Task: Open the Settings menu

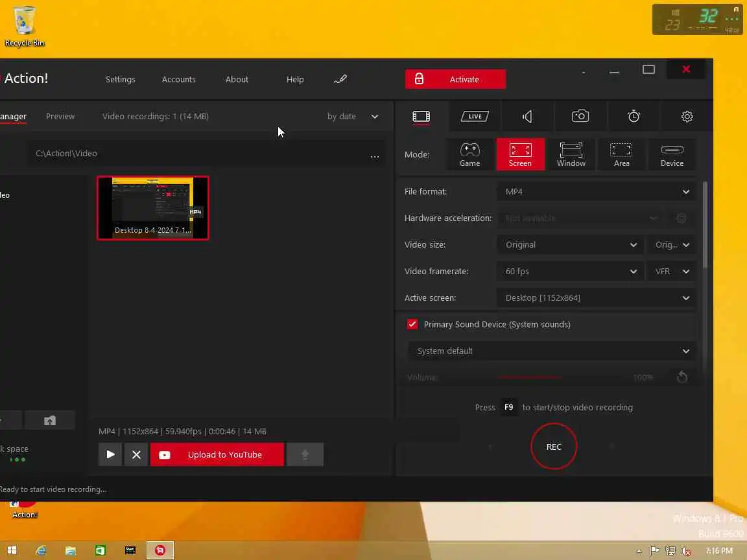Action: 120,80
